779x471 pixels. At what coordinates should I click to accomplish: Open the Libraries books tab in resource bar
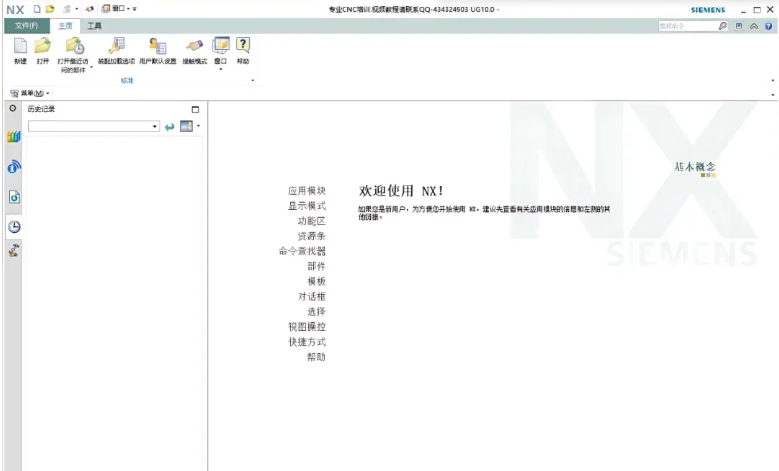tap(14, 136)
